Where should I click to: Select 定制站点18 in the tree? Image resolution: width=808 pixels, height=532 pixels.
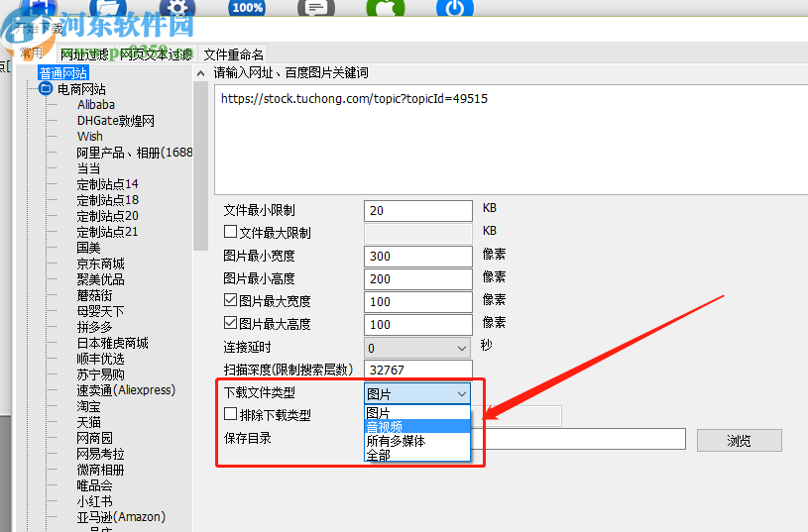click(x=108, y=200)
